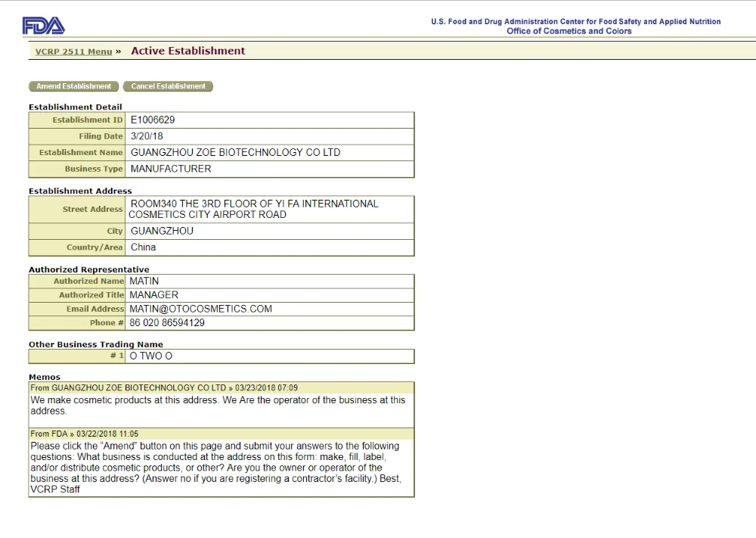Click the Authorized Name field label

pos(88,281)
